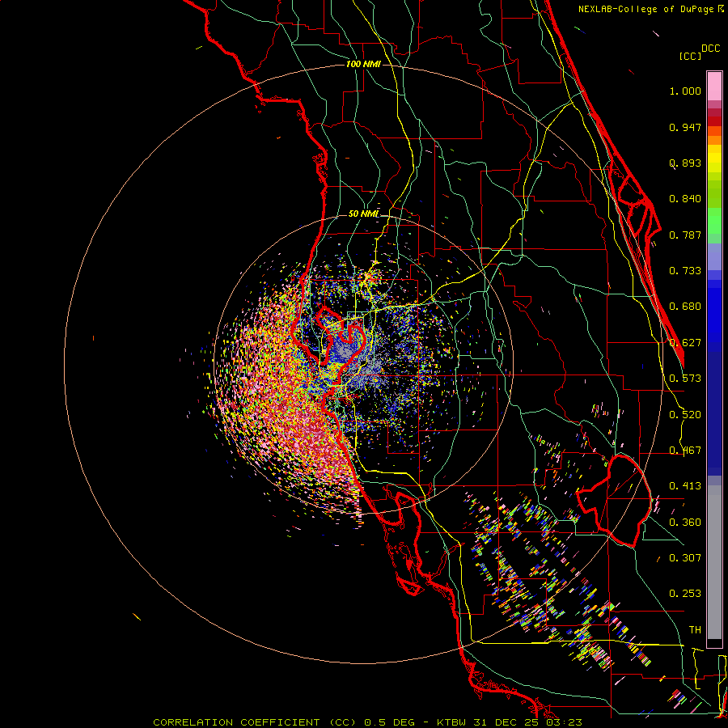Click the 0.360 legend value

click(x=685, y=523)
